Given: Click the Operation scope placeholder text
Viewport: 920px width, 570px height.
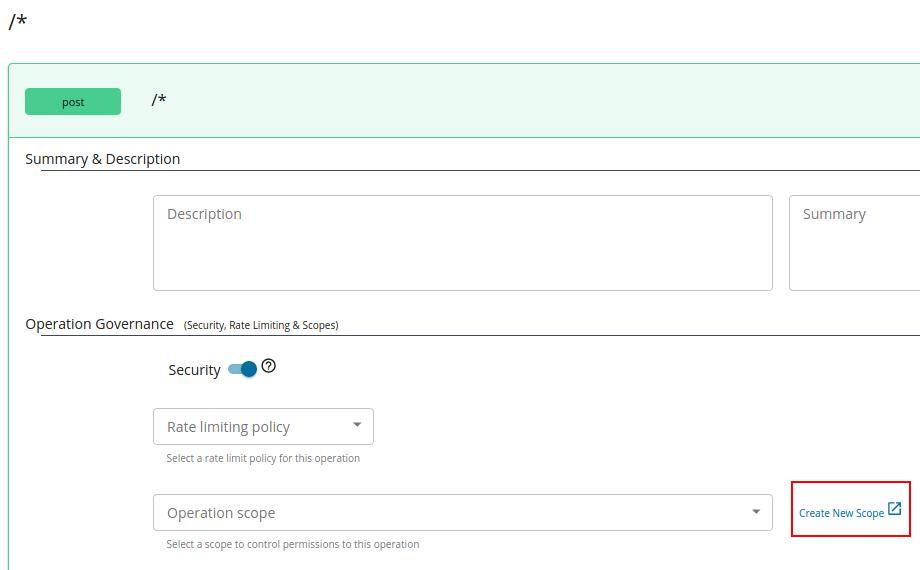Looking at the screenshot, I should 221,513.
